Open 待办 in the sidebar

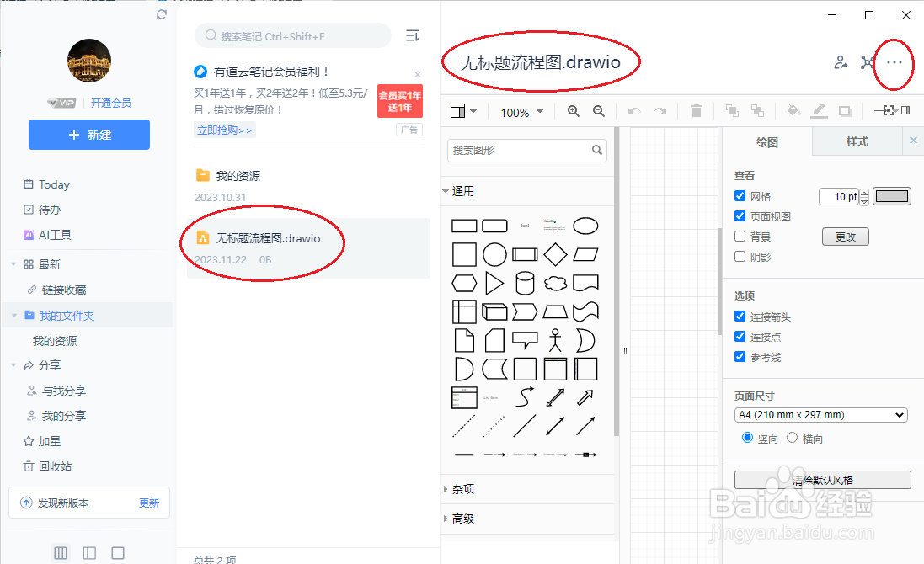coord(42,210)
